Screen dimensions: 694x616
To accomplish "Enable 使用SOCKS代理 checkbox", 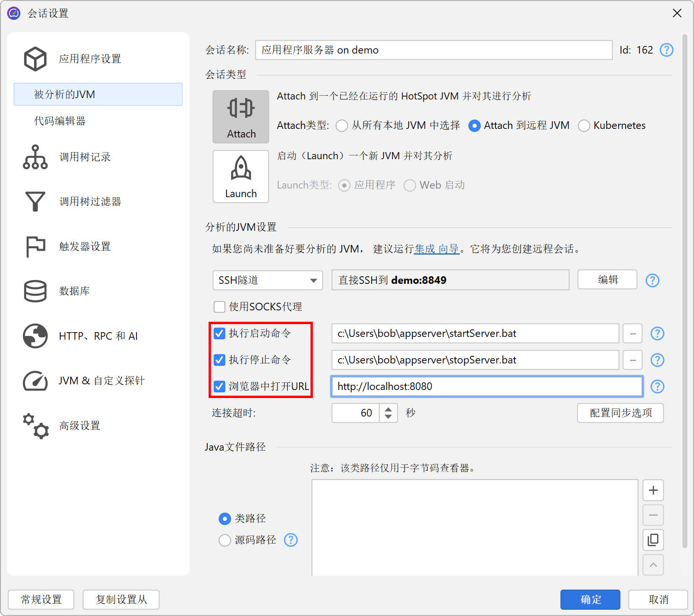I will click(x=219, y=307).
